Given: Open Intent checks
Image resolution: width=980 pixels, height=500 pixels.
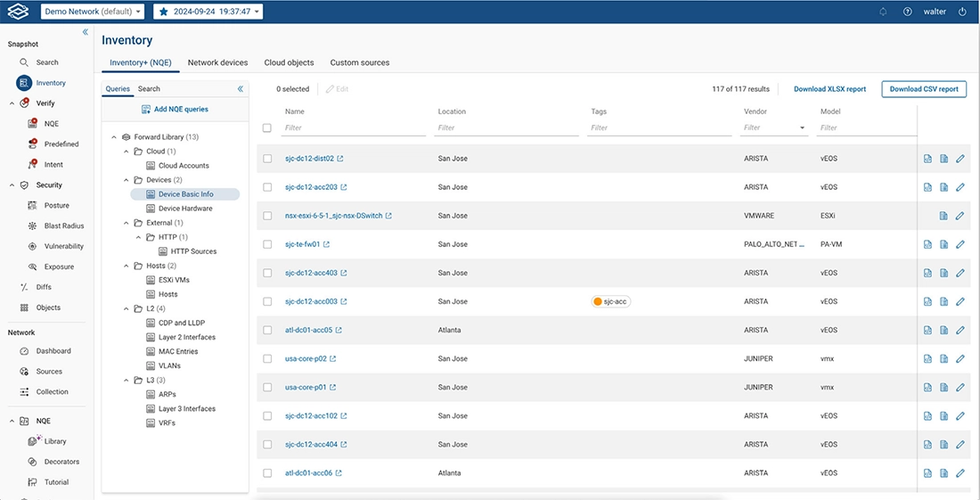Looking at the screenshot, I should click(53, 165).
